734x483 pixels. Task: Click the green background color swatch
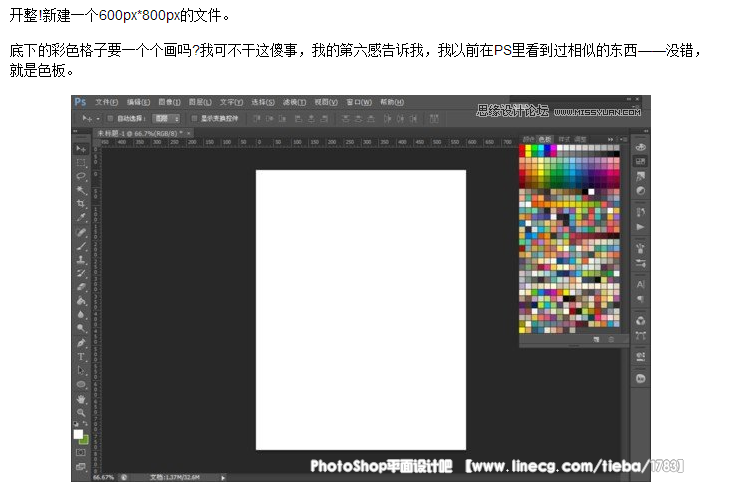tap(85, 440)
